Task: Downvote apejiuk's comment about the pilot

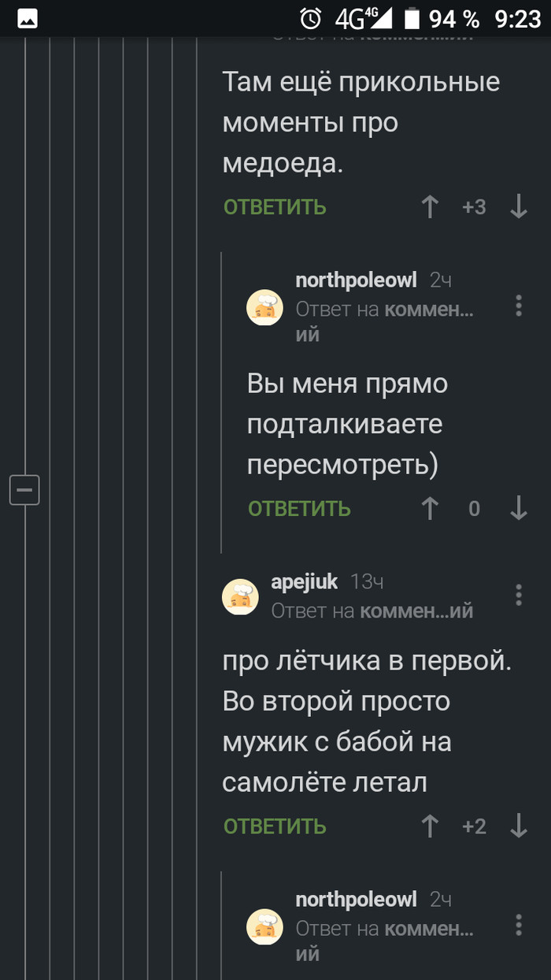Action: 518,826
